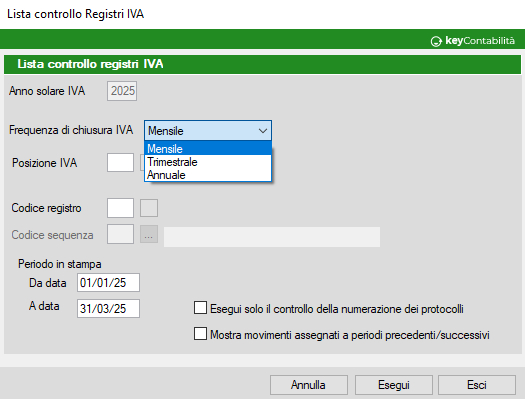Click the Esci button
Viewport: 525px width, 399px height.
[477, 385]
